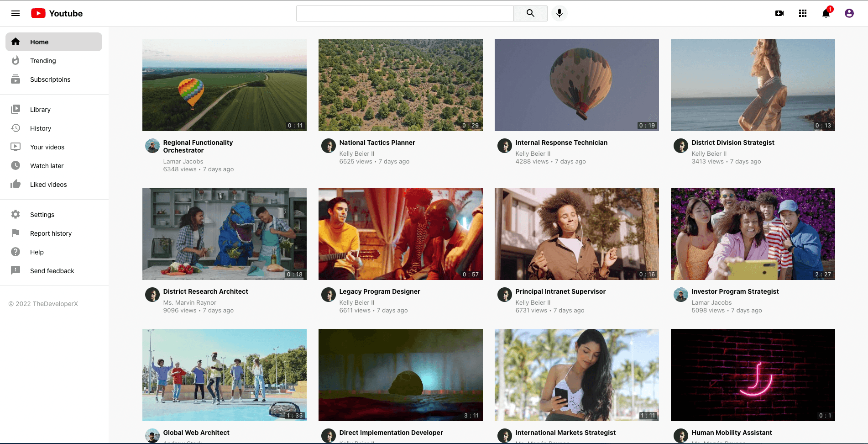Viewport: 868px width, 444px height.
Task: Click the search magnifier button
Action: click(x=530, y=13)
